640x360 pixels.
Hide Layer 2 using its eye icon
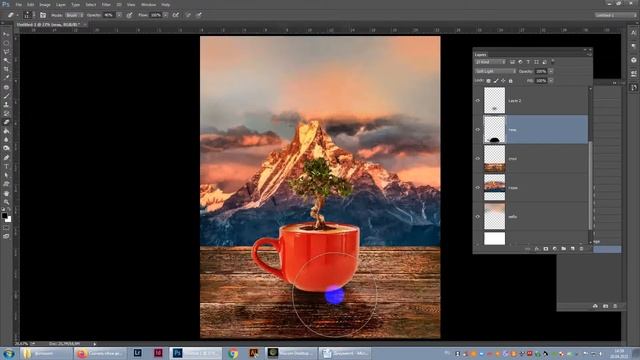tap(478, 100)
